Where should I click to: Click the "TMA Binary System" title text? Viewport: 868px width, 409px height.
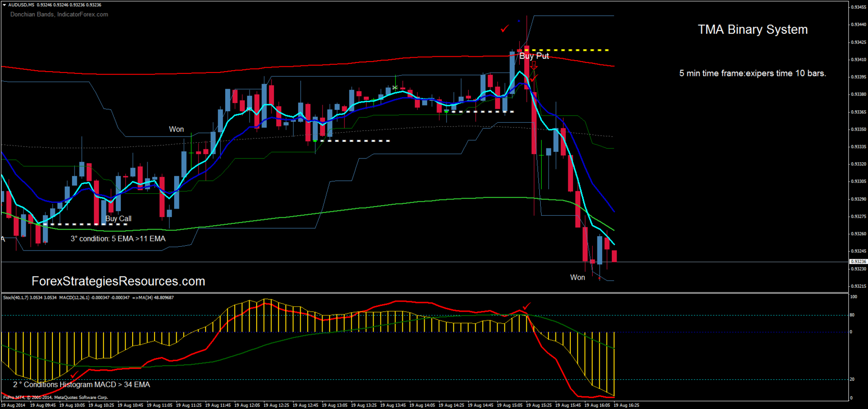(x=753, y=30)
